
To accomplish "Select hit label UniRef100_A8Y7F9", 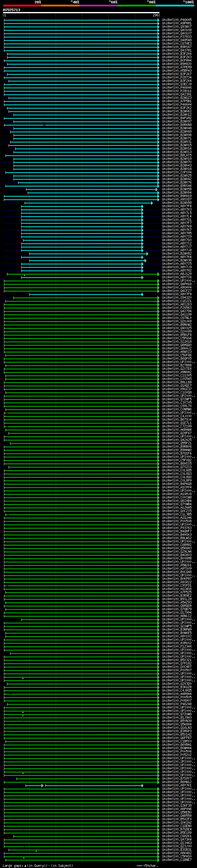I will pyautogui.click(x=177, y=294).
